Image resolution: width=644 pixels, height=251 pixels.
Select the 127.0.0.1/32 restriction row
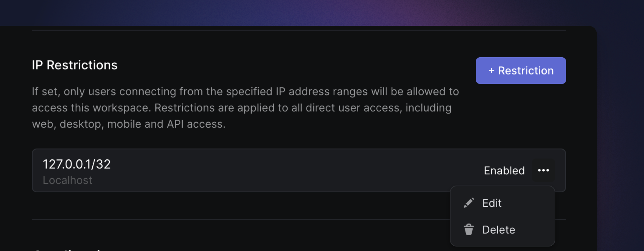(x=206, y=170)
